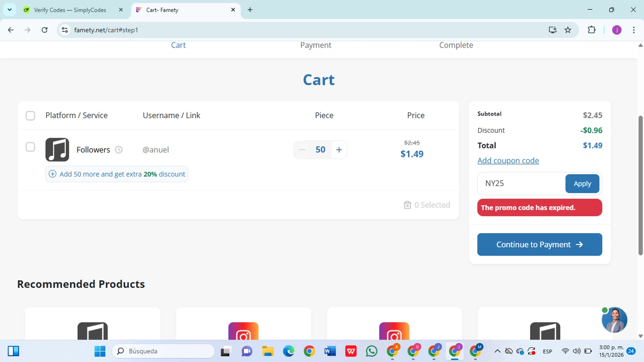The width and height of the screenshot is (644, 362).
Task: Open WhatsApp from the taskbar
Action: pos(372,351)
